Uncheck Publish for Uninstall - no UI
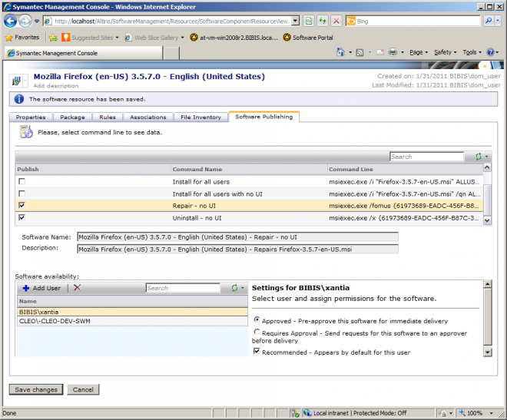This screenshot has width=507, height=420. point(22,217)
